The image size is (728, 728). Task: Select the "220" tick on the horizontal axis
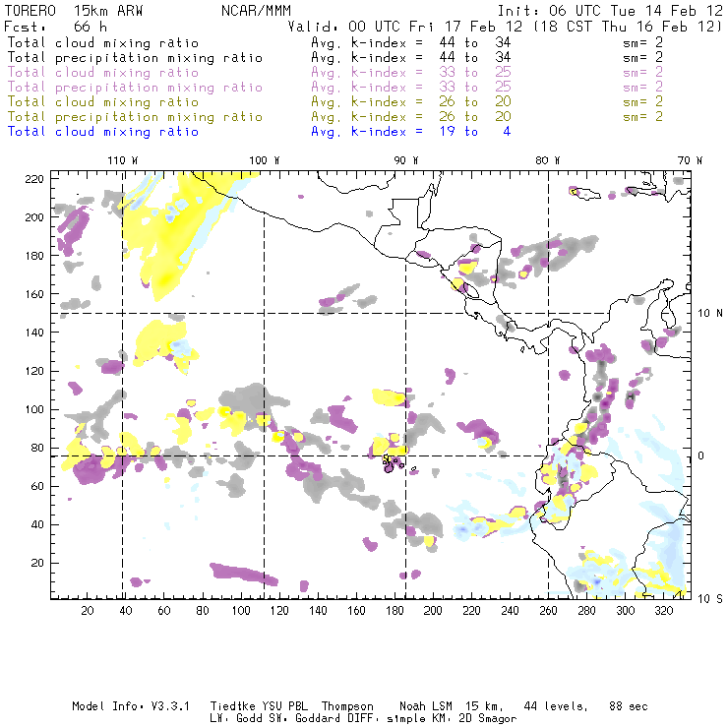click(x=471, y=611)
